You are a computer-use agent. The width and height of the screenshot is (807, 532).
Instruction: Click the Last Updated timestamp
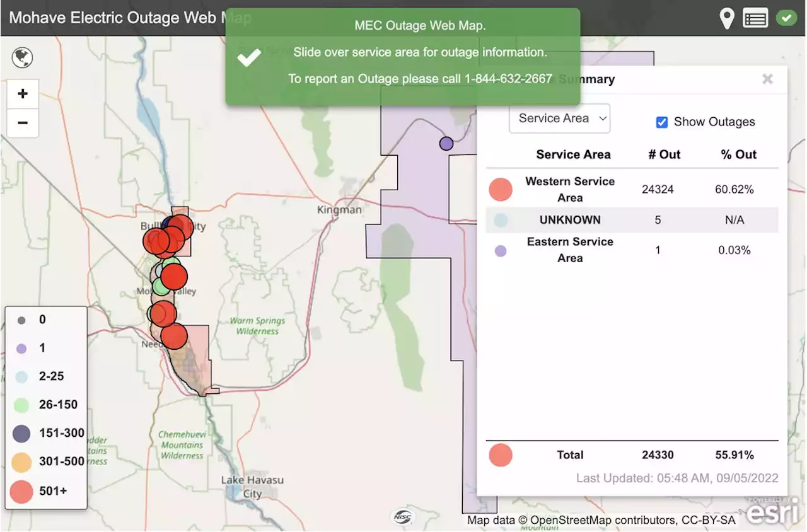tap(677, 478)
